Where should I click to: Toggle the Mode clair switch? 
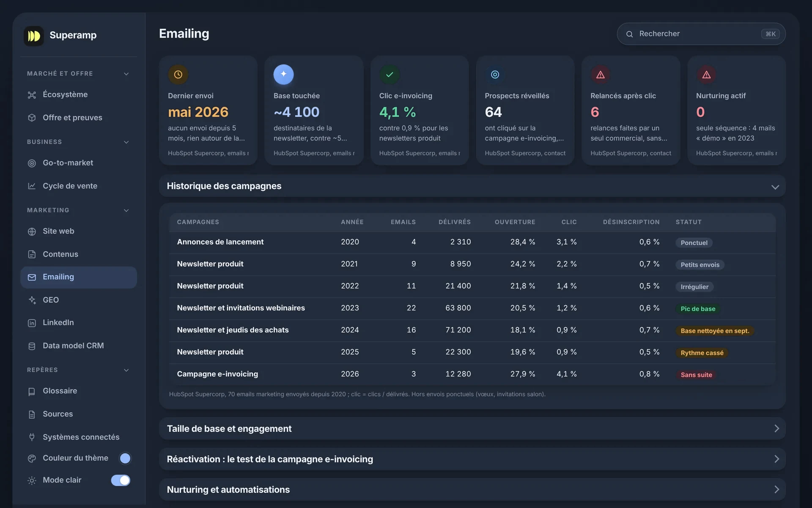pos(121,480)
